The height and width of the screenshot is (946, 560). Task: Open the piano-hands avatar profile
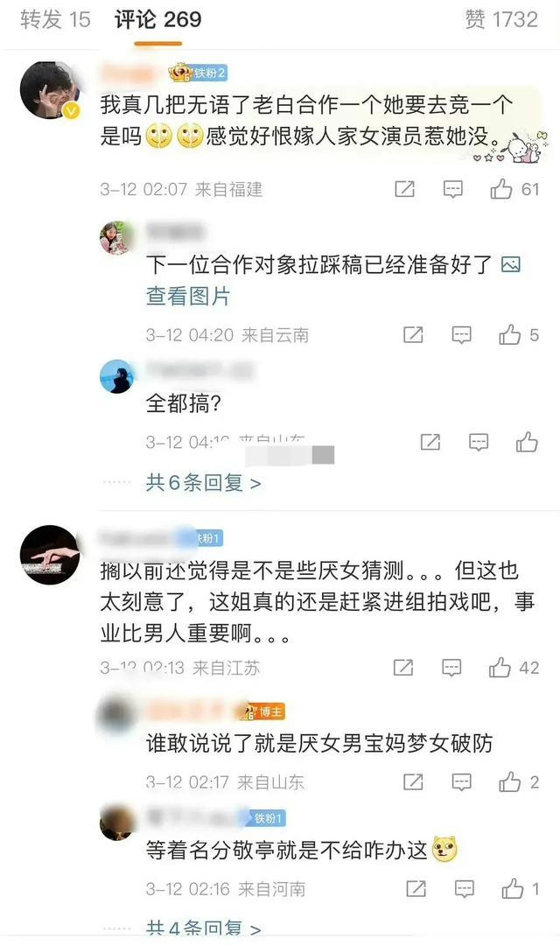pyautogui.click(x=50, y=555)
